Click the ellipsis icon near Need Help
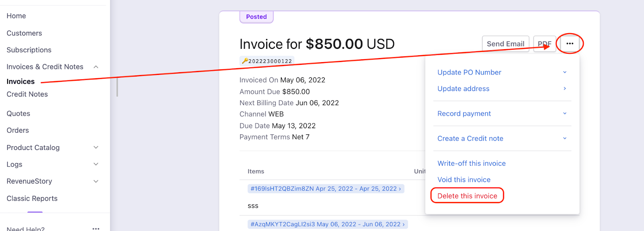This screenshot has width=644, height=231. tap(96, 229)
